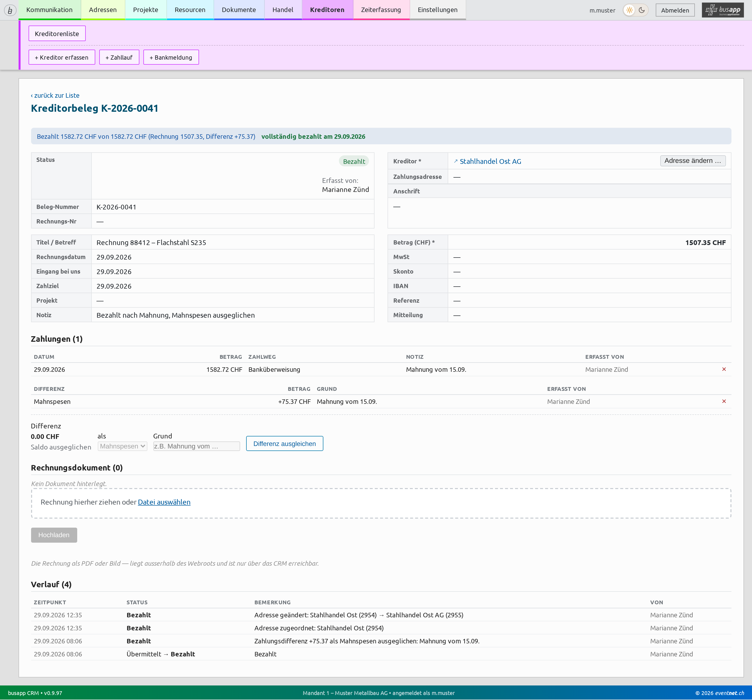Click the Notiz text about Mahnspesen
The height and width of the screenshot is (700, 752).
click(175, 315)
